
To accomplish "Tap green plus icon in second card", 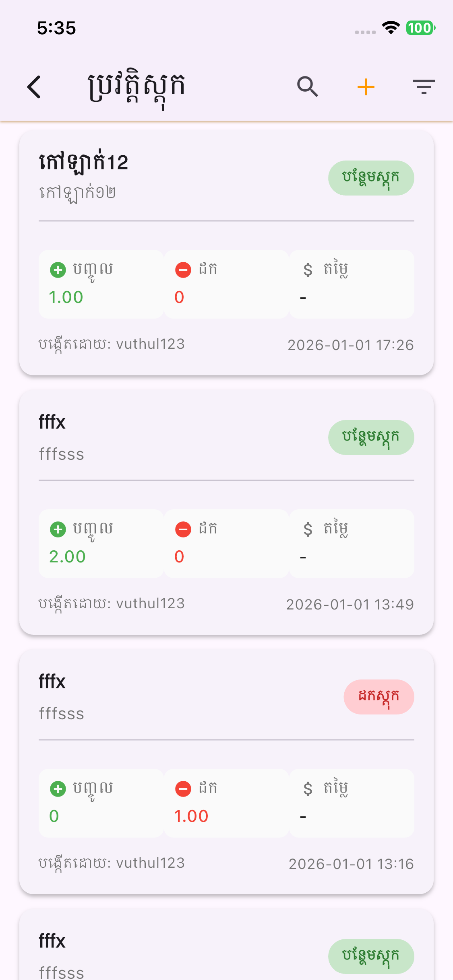I will pos(58,529).
